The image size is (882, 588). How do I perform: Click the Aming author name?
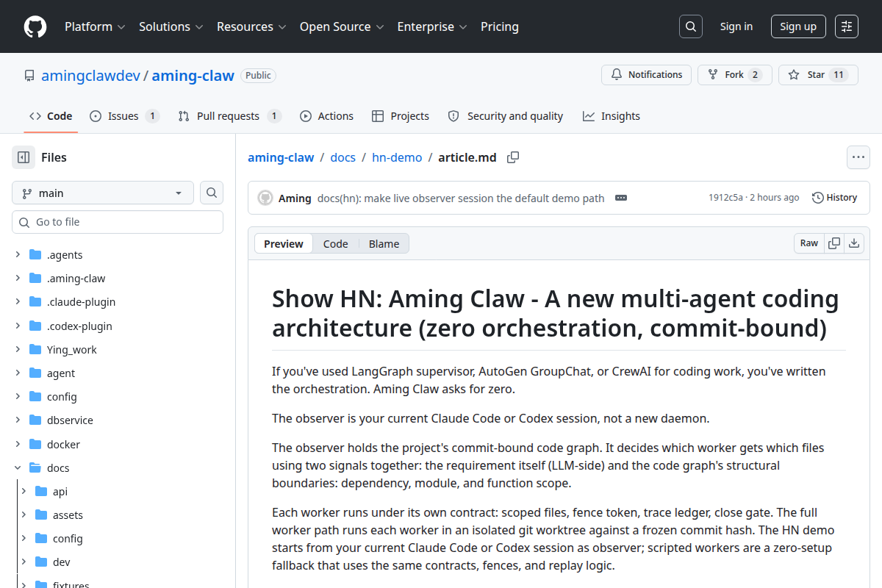coord(295,198)
